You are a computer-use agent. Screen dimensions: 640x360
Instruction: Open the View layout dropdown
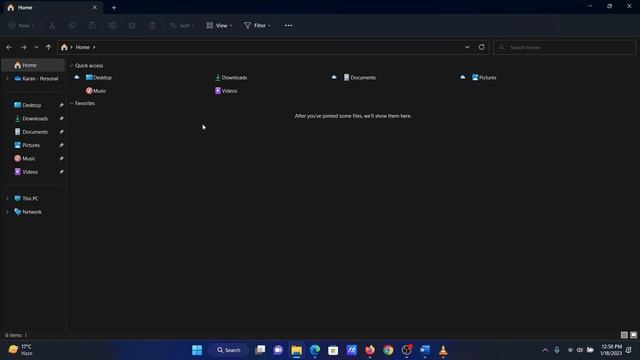(x=219, y=25)
